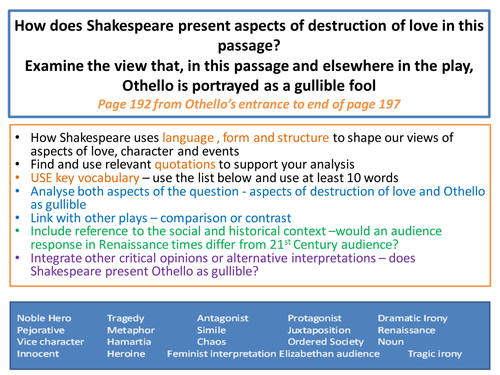
Task: Click green text 'Include reference to the social and historical context'
Action: click(178, 231)
